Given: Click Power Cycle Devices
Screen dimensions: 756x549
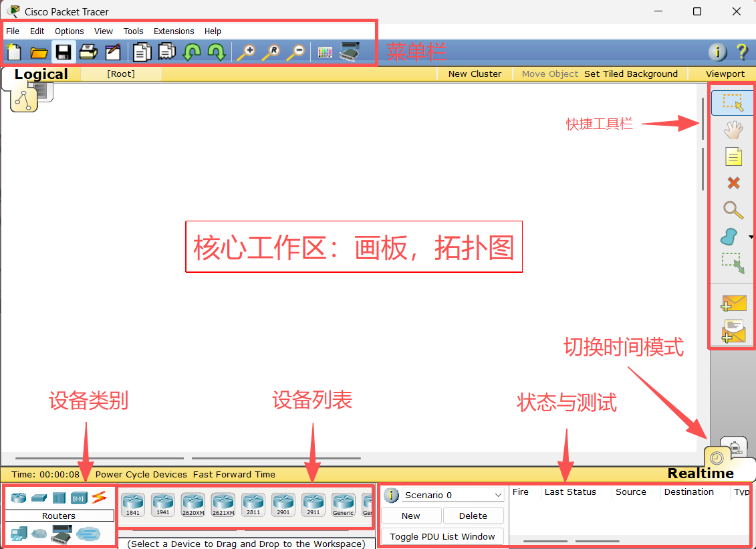Looking at the screenshot, I should pyautogui.click(x=141, y=474).
